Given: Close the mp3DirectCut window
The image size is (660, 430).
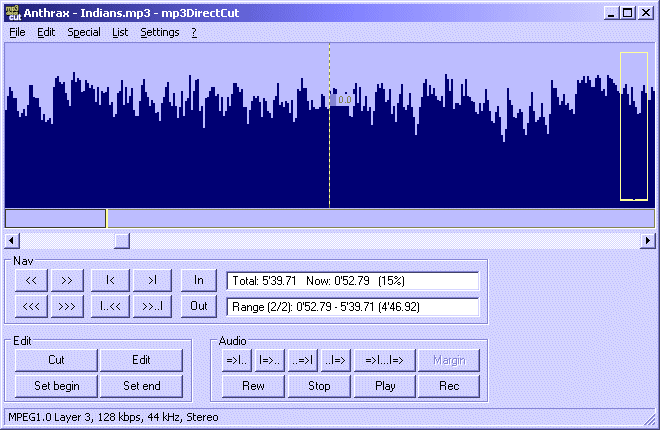Looking at the screenshot, I should (646, 13).
